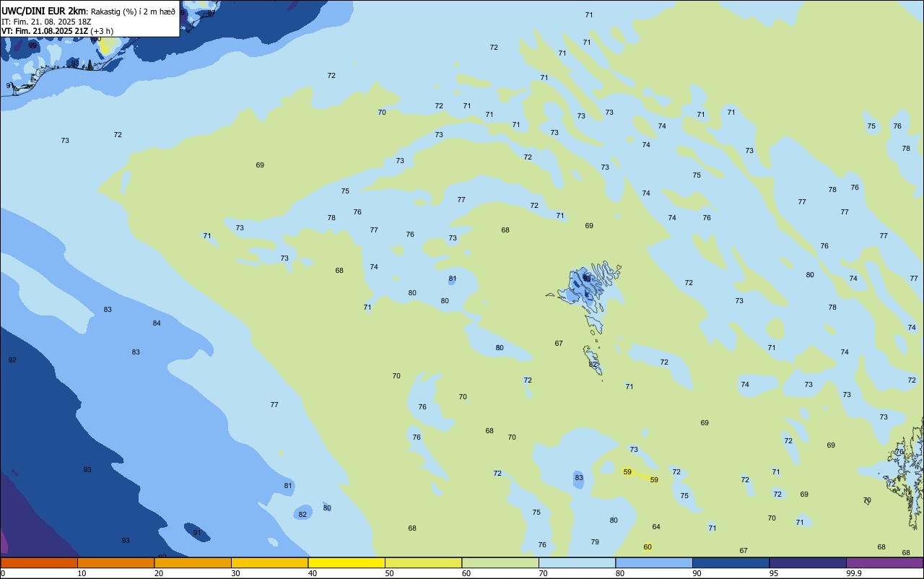Select the 95–99.9 navy legend segment
924x579 pixels.
pos(808,562)
